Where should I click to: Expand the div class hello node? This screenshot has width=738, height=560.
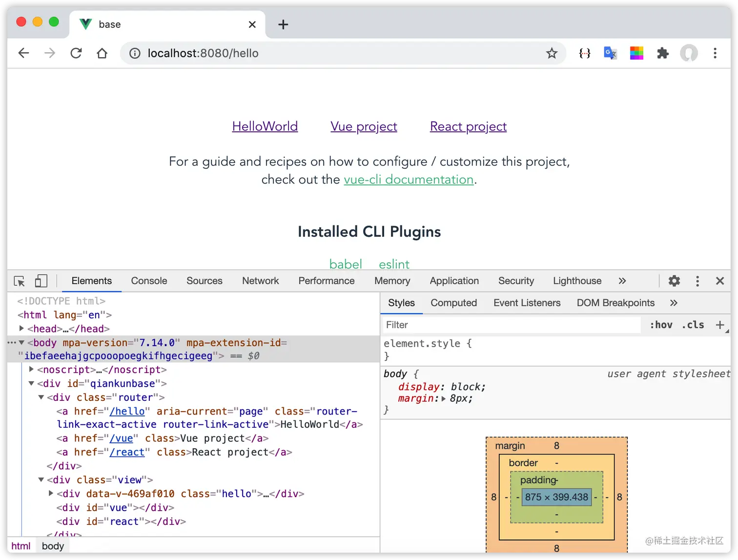tap(51, 494)
